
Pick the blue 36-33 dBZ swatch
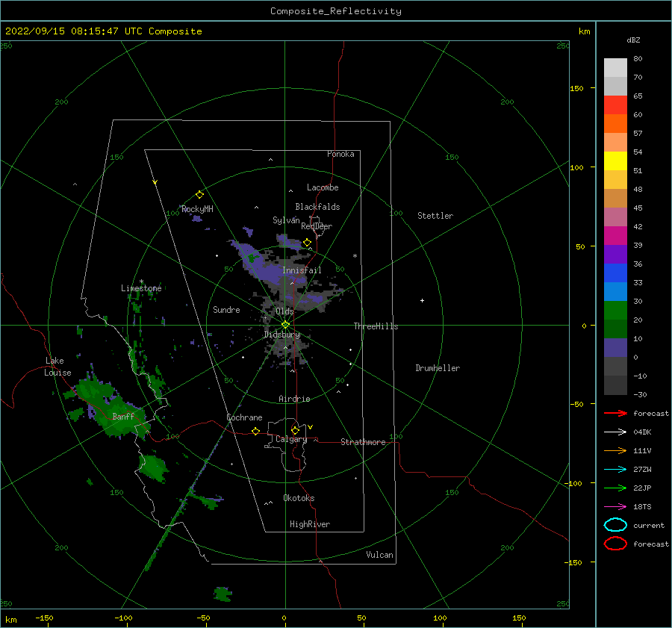click(615, 273)
